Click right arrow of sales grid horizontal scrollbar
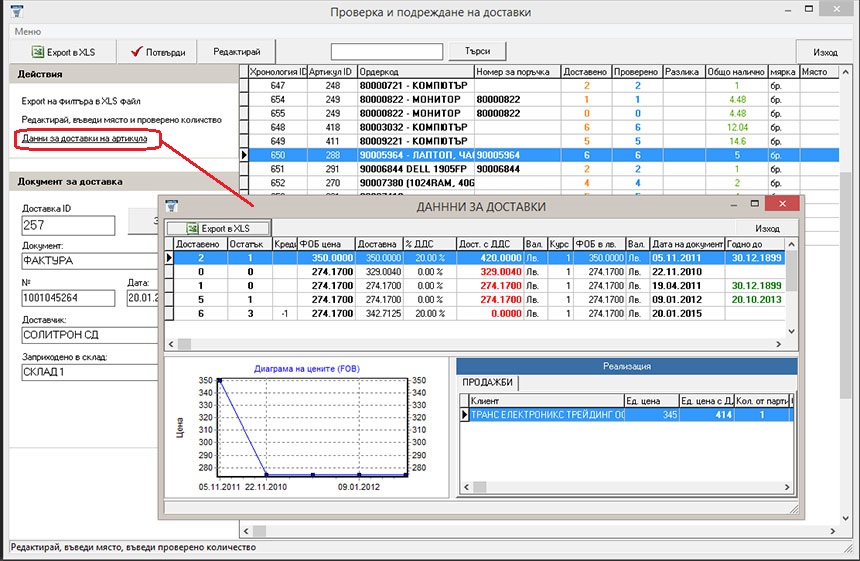 pyautogui.click(x=787, y=487)
